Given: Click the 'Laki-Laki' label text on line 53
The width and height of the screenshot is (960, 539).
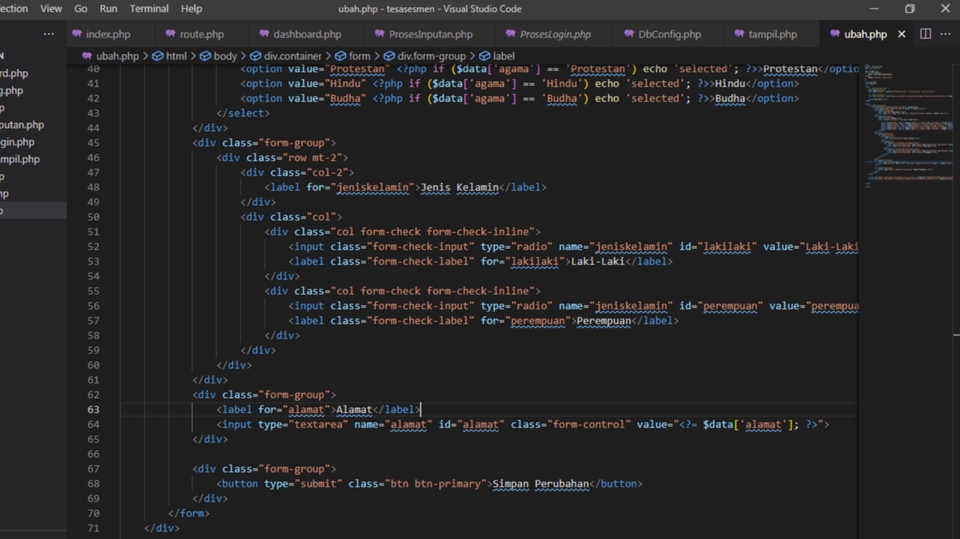Looking at the screenshot, I should (598, 262).
